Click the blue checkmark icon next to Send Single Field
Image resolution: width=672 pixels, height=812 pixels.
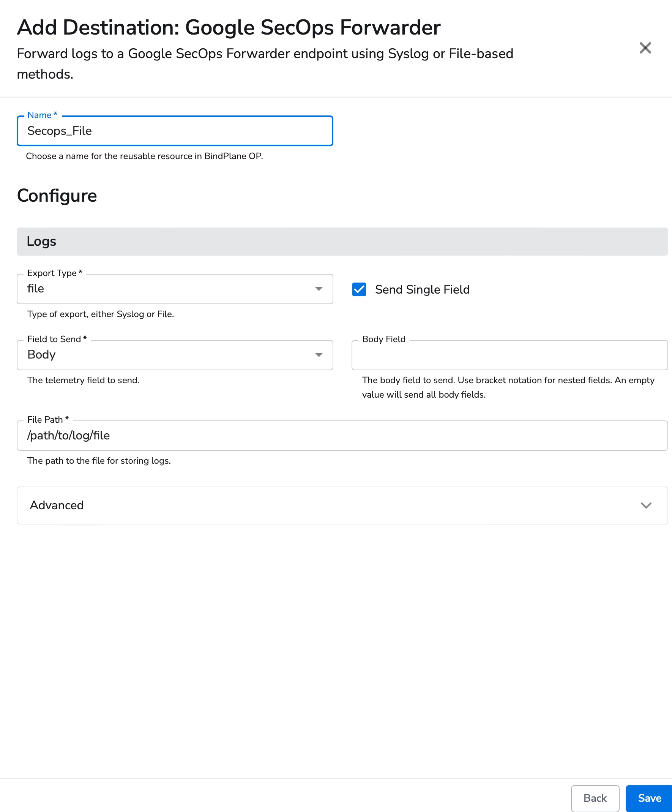tap(359, 290)
